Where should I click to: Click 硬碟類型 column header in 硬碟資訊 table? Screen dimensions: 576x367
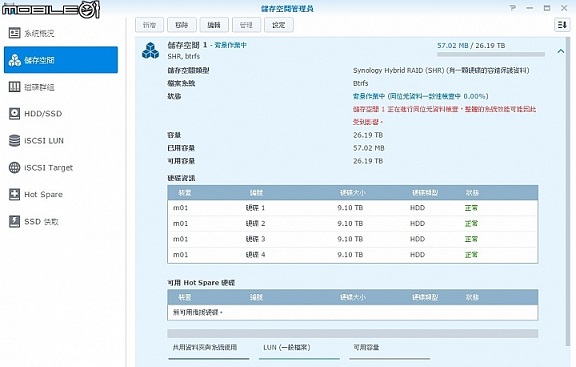[425, 193]
